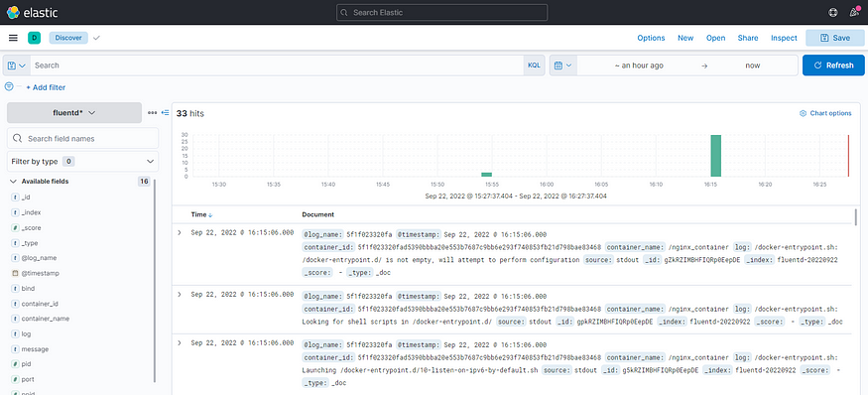This screenshot has height=395, width=868.
Task: Click the 33 hits count
Action: [189, 113]
